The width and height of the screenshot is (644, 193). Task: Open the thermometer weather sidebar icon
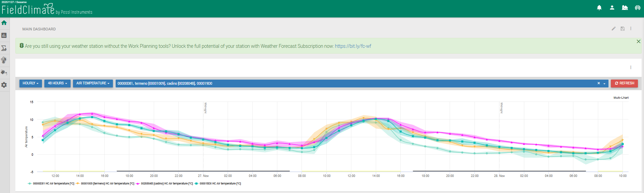(x=4, y=60)
